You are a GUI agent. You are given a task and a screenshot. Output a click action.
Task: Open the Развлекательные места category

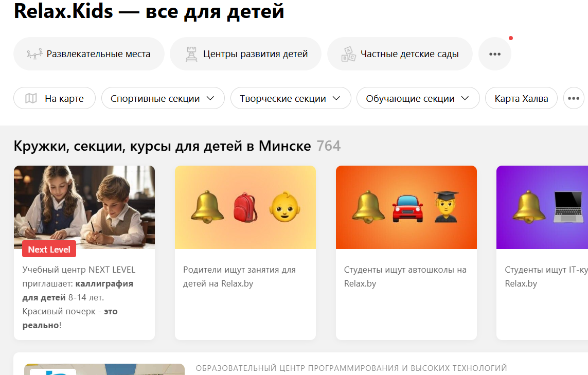89,53
